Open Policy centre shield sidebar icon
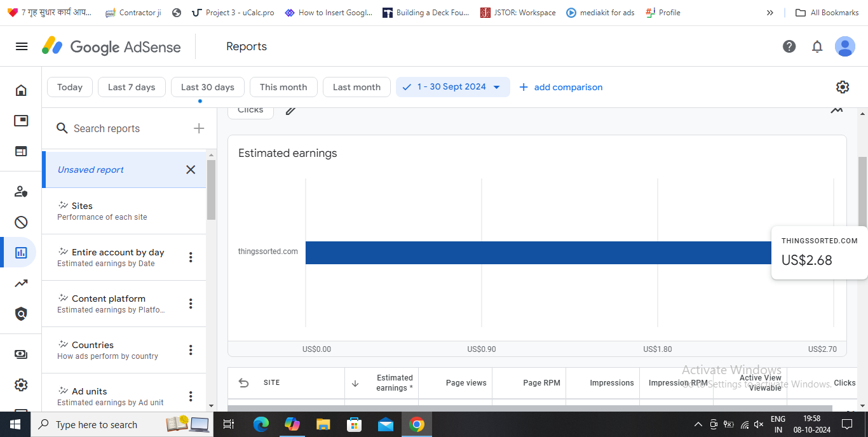Image resolution: width=868 pixels, height=437 pixels. (21, 314)
